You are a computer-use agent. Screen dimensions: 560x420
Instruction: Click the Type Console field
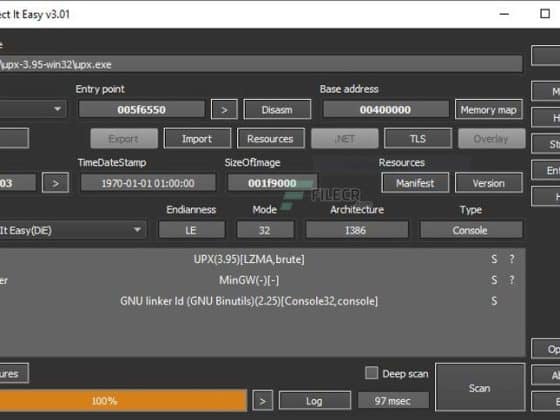pos(471,230)
